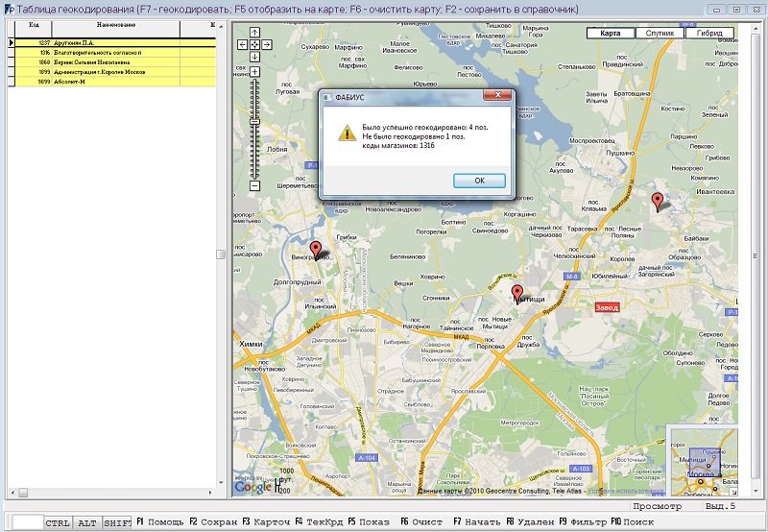This screenshot has height=532, width=768.
Task: Select row Абсолют-М
Action: 115,82
